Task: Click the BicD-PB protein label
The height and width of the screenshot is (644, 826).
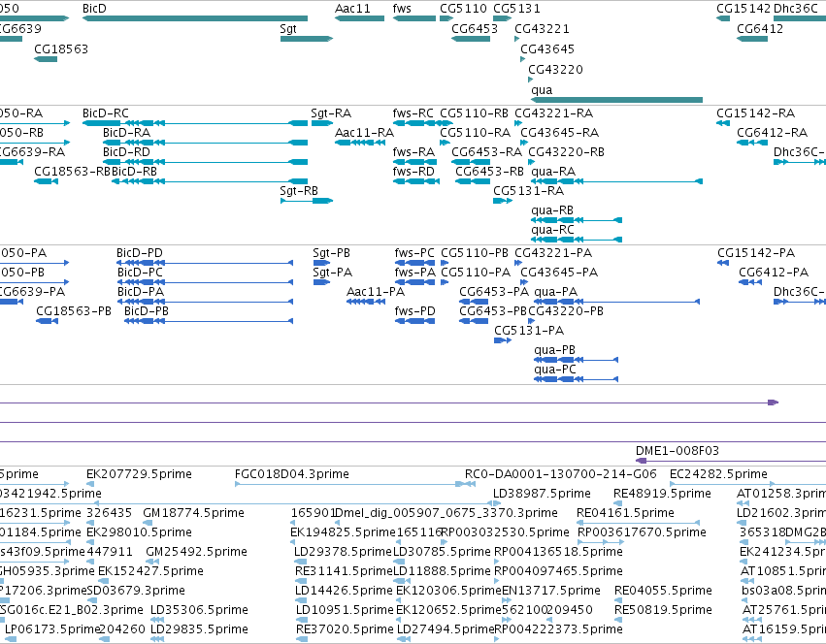Action: (x=147, y=311)
